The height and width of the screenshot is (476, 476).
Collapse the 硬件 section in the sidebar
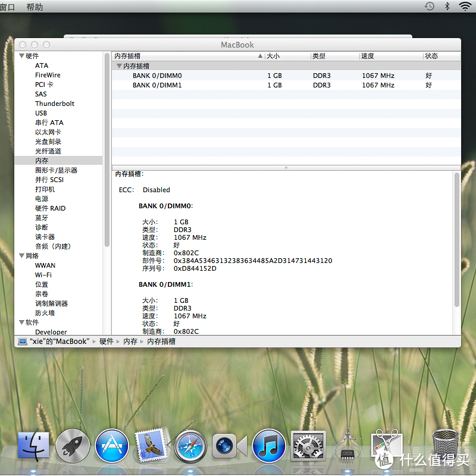tap(22, 56)
